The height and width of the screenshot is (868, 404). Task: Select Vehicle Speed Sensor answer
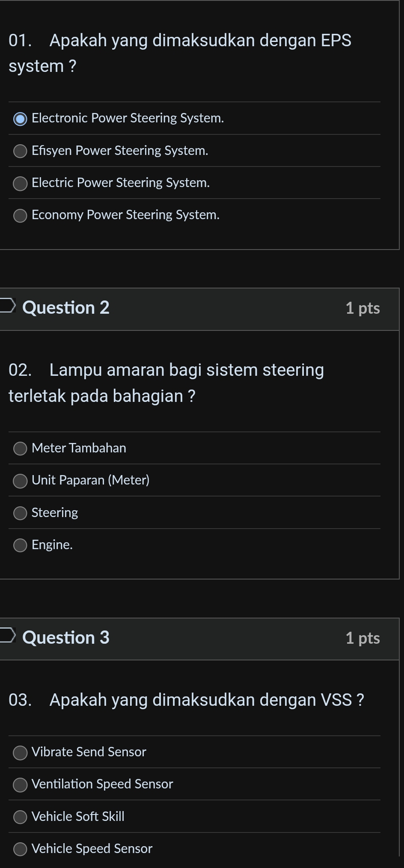pyautogui.click(x=20, y=849)
